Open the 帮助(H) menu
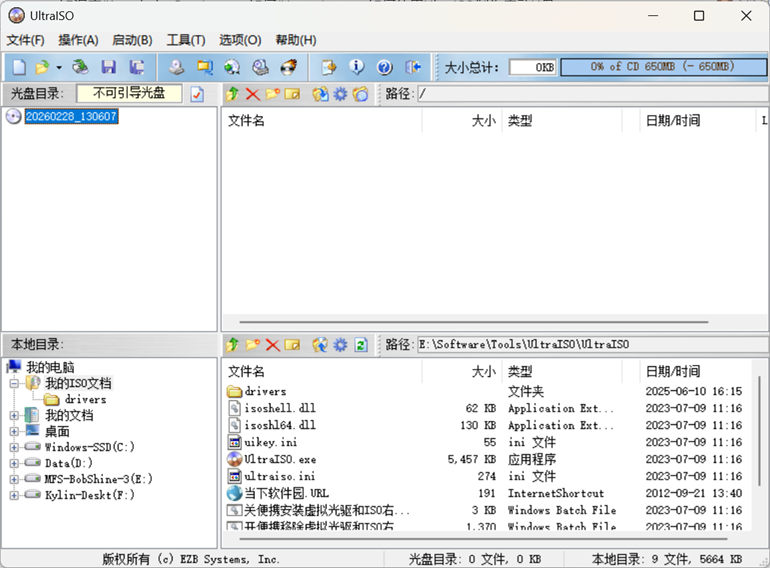The image size is (770, 568). click(296, 40)
